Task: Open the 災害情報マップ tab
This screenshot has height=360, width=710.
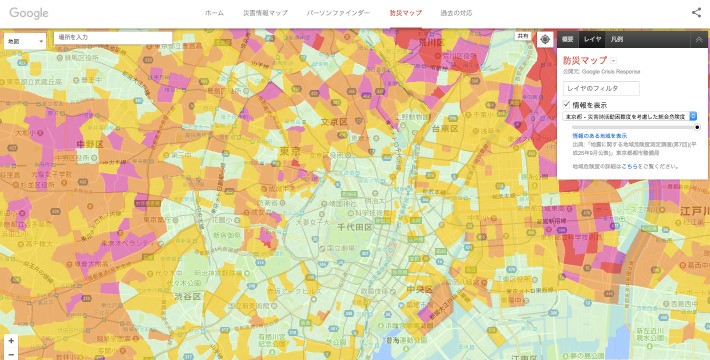Action: coord(265,13)
